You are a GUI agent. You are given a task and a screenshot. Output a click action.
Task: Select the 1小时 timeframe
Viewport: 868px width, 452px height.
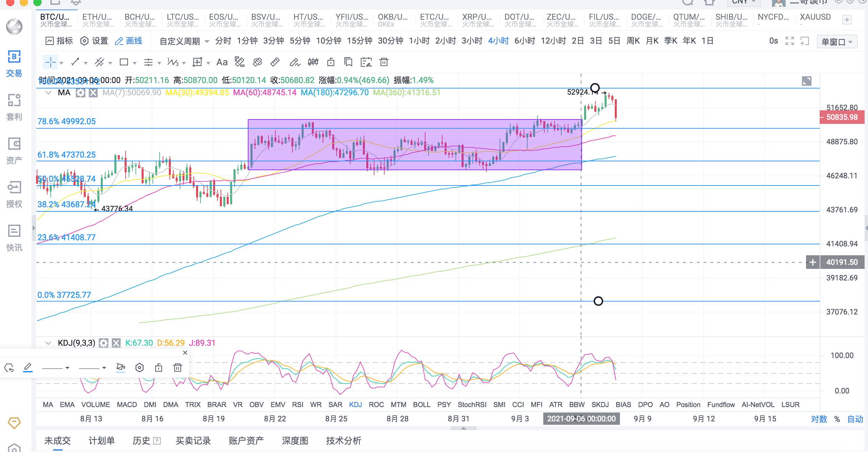419,41
